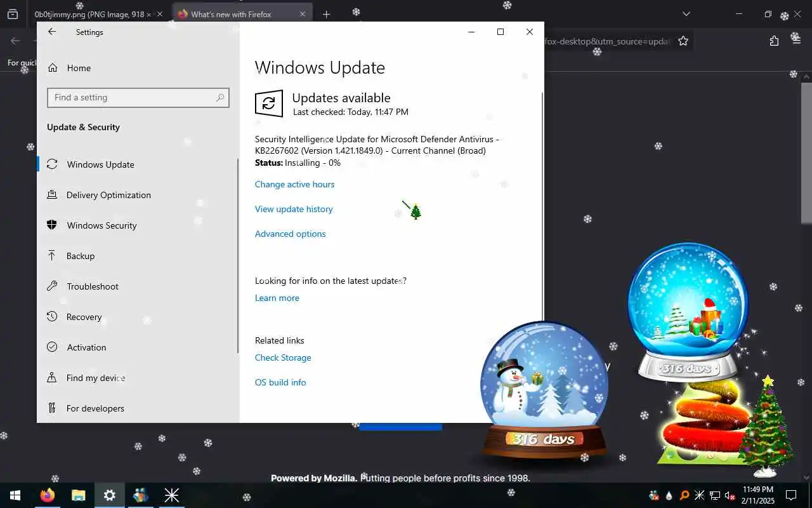
Task: Select Windows Update in sidebar
Action: pyautogui.click(x=138, y=164)
